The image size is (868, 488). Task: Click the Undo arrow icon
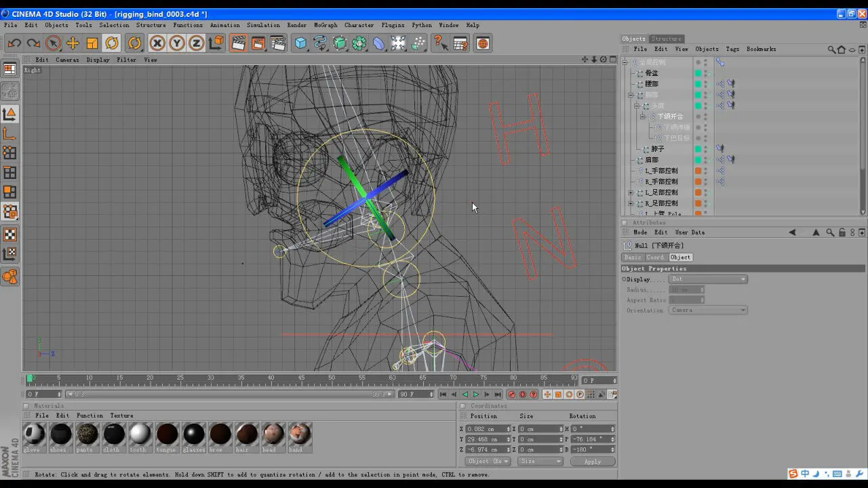pyautogui.click(x=14, y=43)
